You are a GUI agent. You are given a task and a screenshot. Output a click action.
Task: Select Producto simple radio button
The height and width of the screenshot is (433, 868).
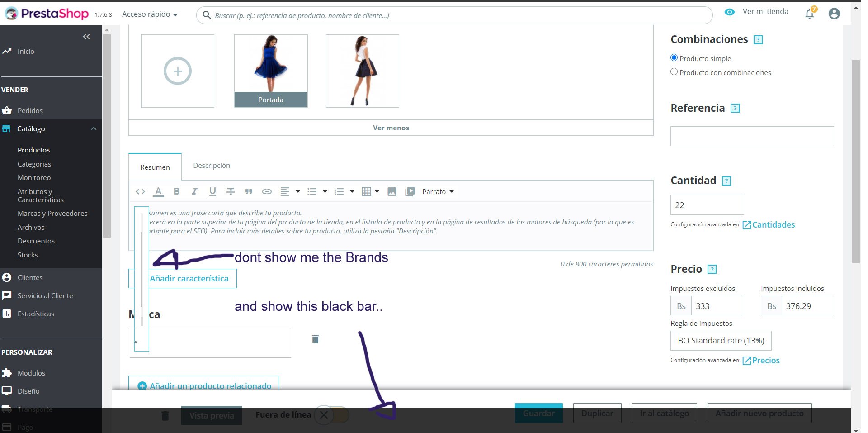click(674, 57)
